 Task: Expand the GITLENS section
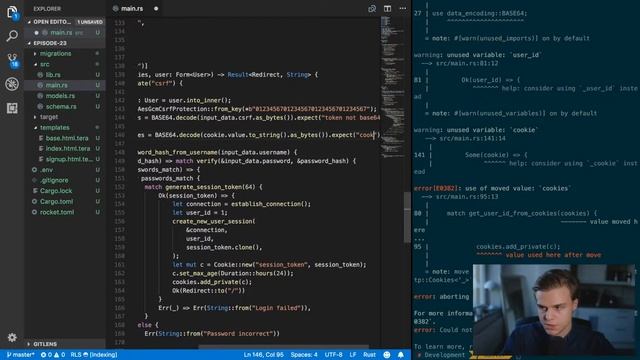[45, 344]
